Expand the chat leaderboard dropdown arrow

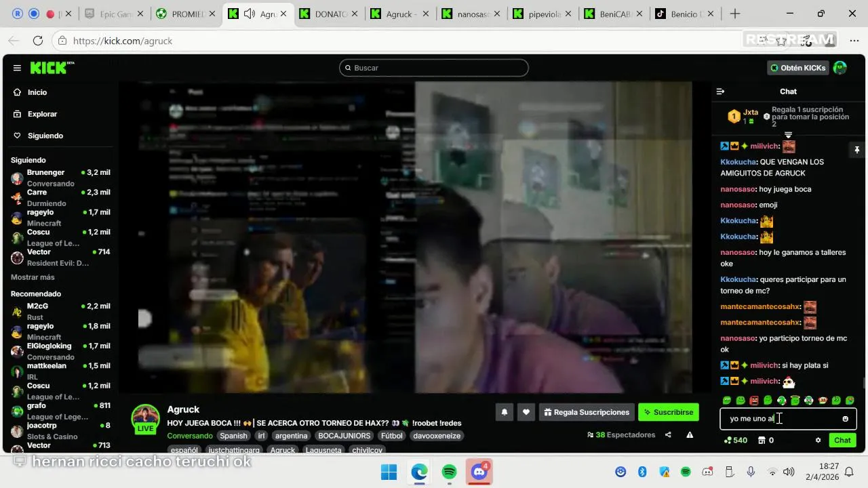pyautogui.click(x=788, y=136)
